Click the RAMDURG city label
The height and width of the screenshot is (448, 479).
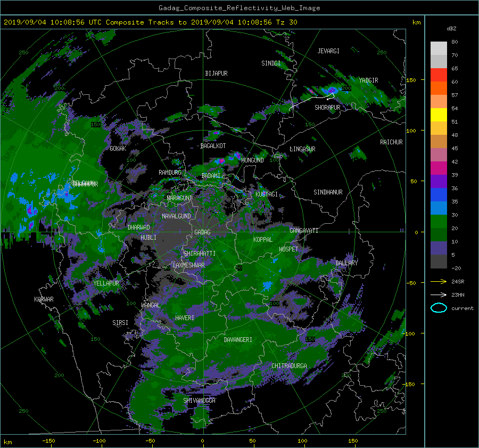pos(170,173)
